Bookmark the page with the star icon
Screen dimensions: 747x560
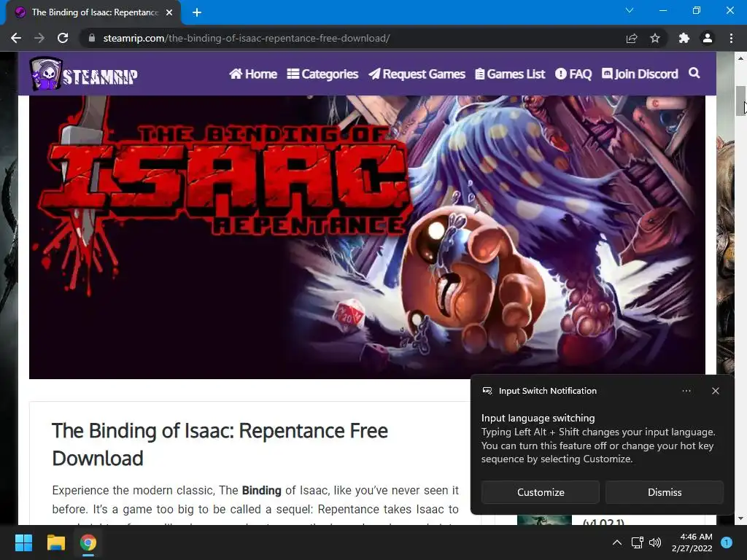pos(655,38)
